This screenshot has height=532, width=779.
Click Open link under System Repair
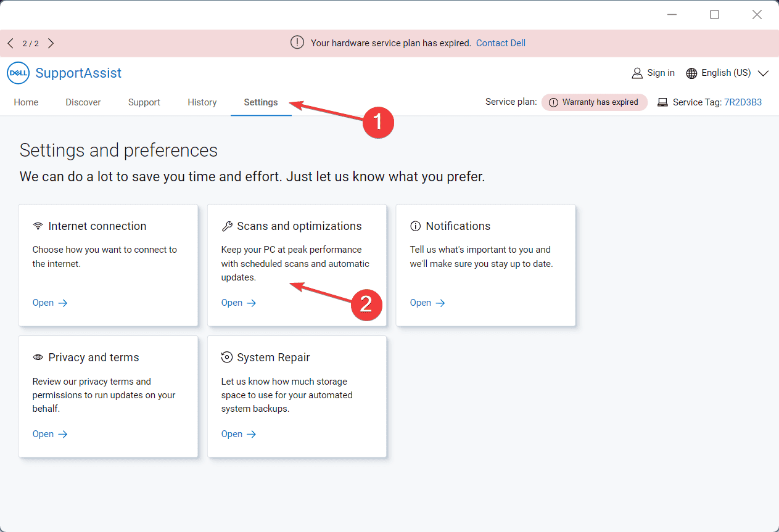tap(239, 434)
